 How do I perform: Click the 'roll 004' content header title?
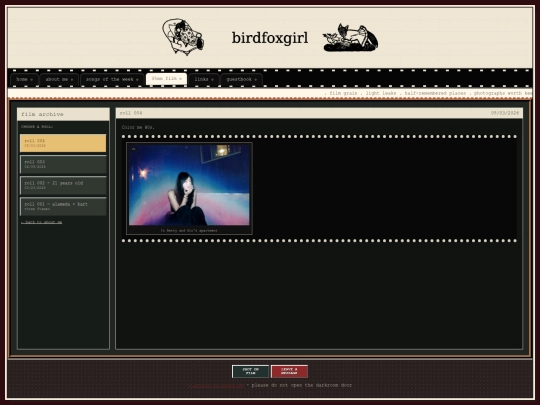[x=131, y=113]
